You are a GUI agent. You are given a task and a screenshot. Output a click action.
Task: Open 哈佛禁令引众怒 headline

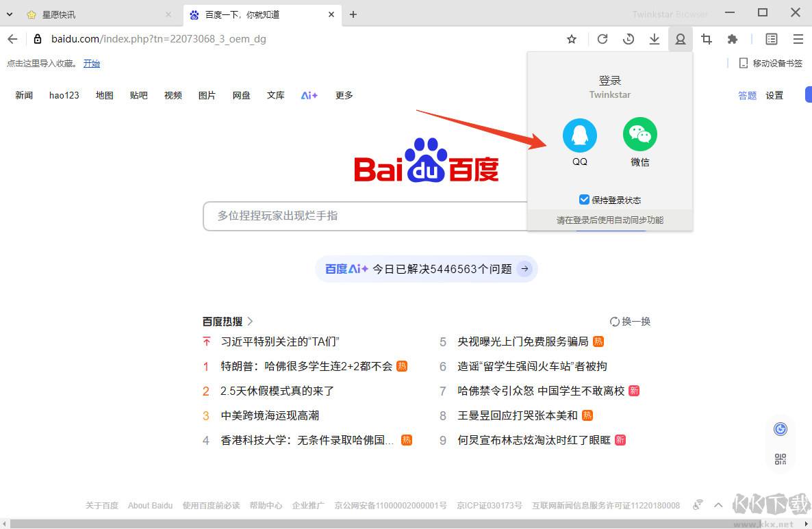coord(541,391)
